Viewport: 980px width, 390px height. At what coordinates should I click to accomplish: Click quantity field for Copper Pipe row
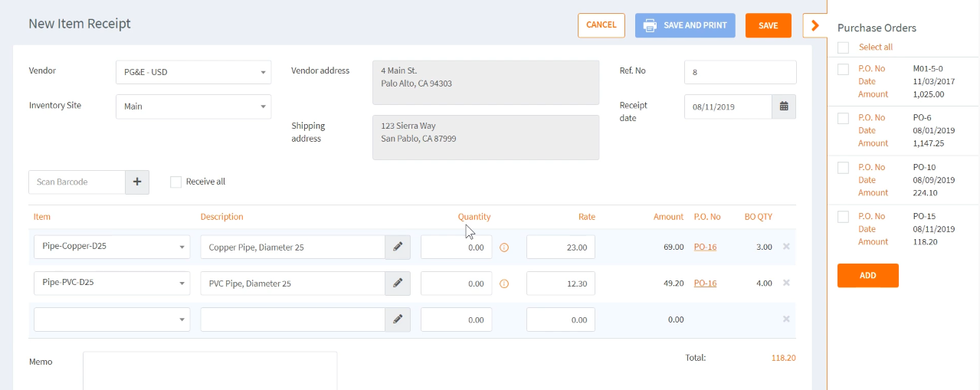click(x=457, y=247)
